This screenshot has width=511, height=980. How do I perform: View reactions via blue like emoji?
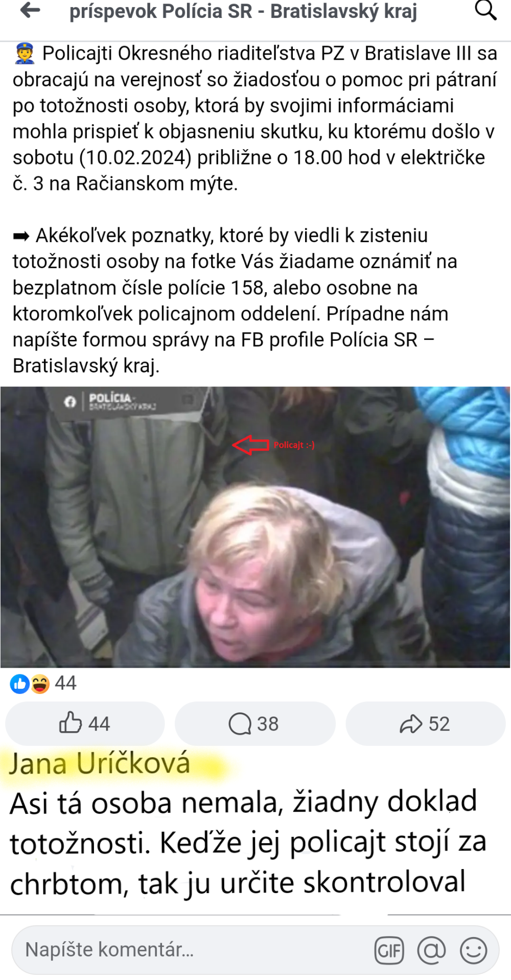coord(20,684)
